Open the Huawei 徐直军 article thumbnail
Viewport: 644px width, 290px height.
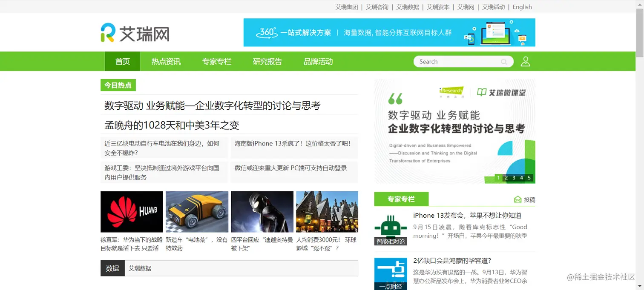[x=132, y=211]
